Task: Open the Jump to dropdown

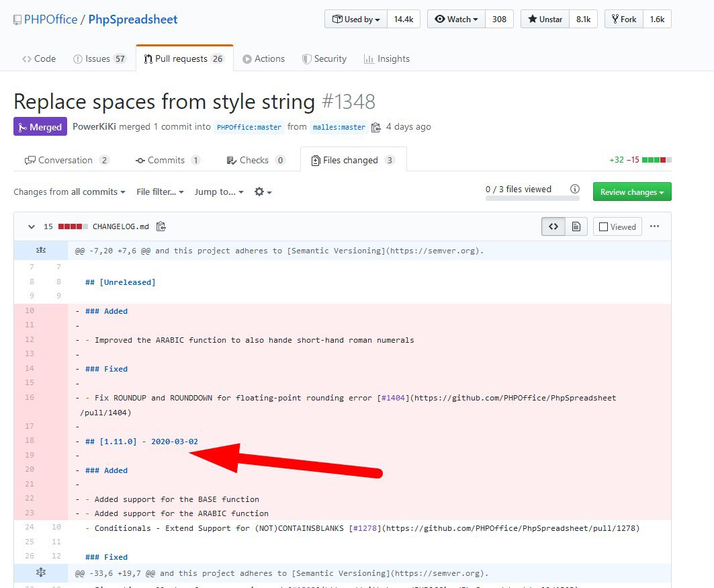Action: 219,192
